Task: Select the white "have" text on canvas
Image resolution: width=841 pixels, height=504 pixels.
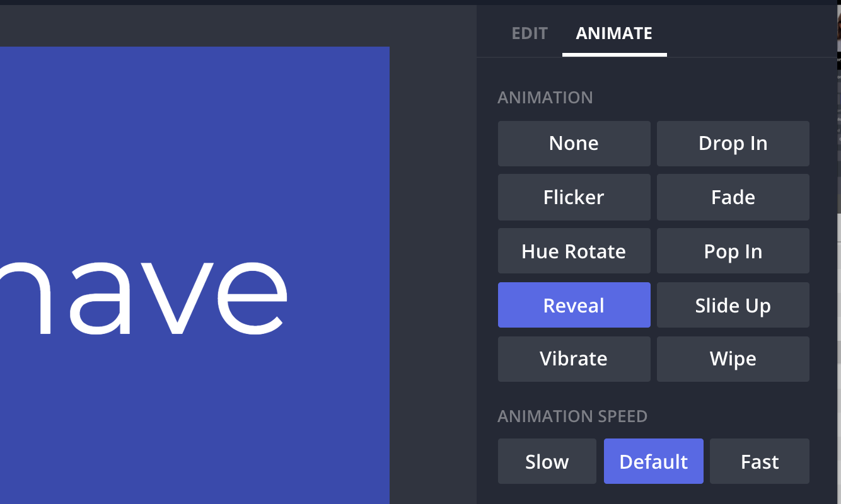Action: [145, 296]
